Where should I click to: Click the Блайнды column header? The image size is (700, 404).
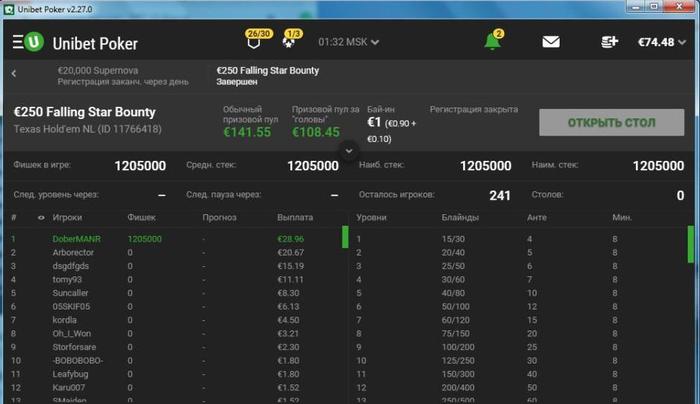pos(460,218)
